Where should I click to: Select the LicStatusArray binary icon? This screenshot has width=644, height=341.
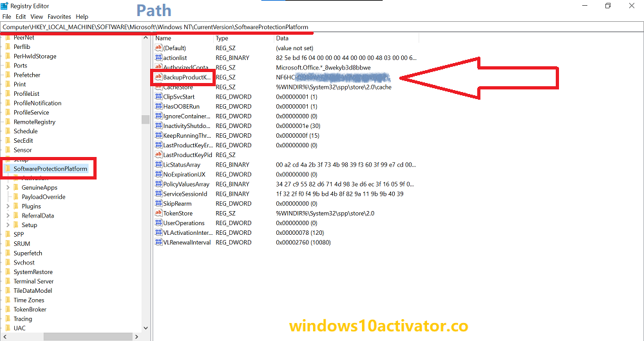point(158,165)
